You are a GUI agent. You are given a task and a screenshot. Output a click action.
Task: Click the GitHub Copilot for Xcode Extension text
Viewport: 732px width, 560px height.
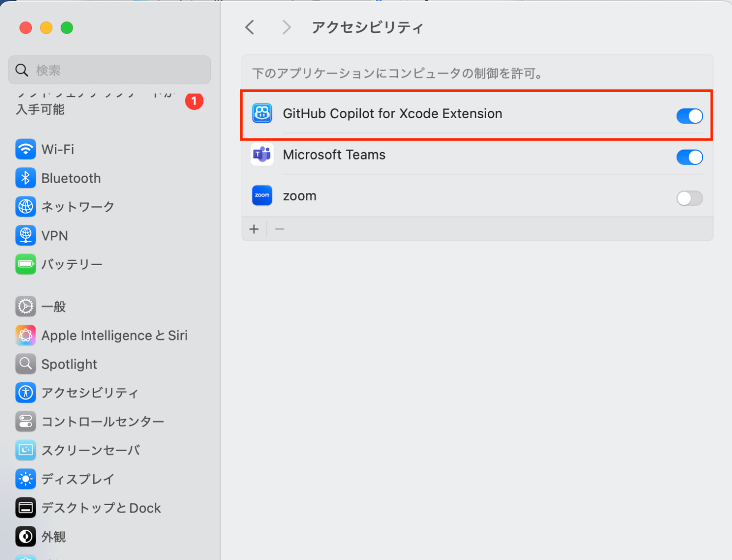tap(393, 113)
